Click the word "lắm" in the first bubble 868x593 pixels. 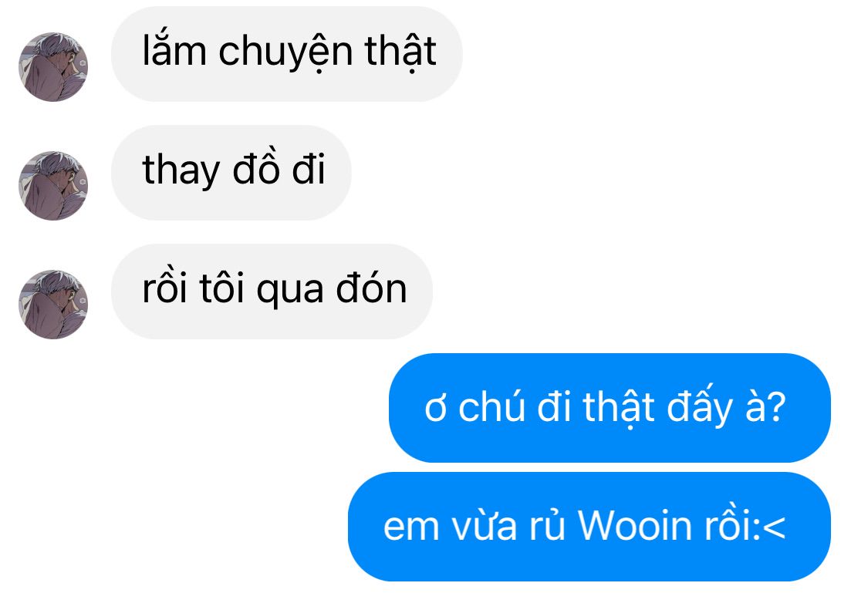[x=174, y=50]
